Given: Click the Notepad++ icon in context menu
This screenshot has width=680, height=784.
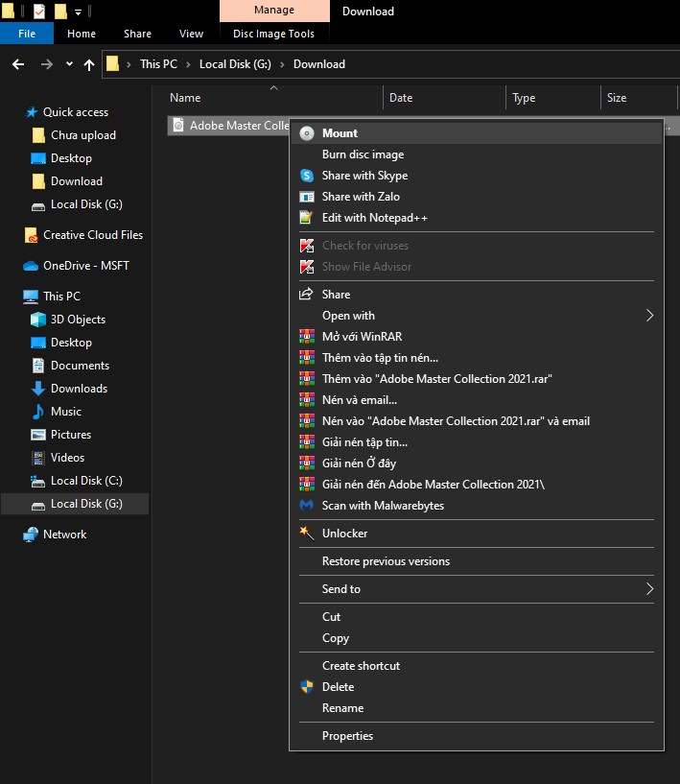Looking at the screenshot, I should coord(307,218).
